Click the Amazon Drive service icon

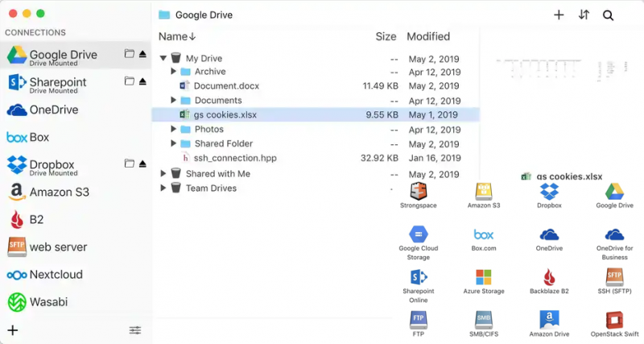click(x=549, y=320)
